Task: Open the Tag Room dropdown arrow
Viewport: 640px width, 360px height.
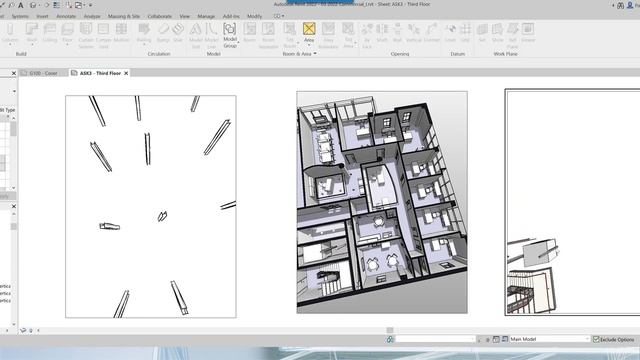Action: [298, 43]
